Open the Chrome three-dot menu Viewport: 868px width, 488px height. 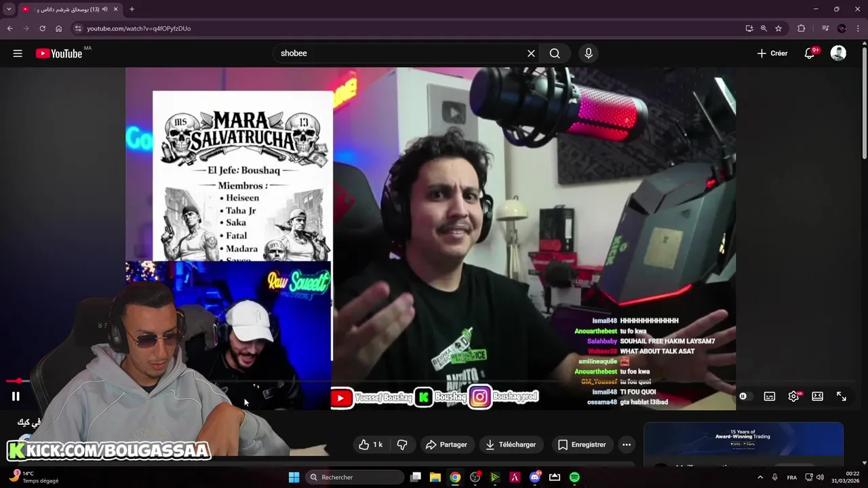tap(857, 28)
